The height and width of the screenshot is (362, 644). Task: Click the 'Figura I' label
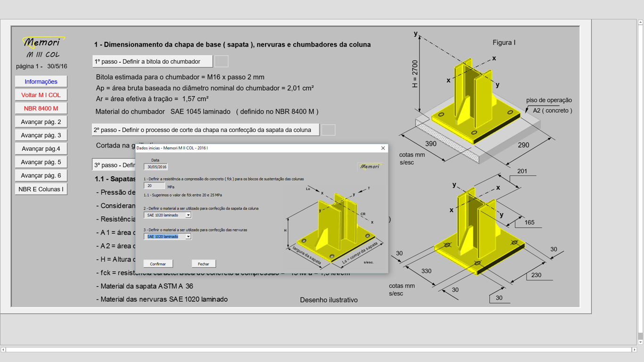pos(504,42)
